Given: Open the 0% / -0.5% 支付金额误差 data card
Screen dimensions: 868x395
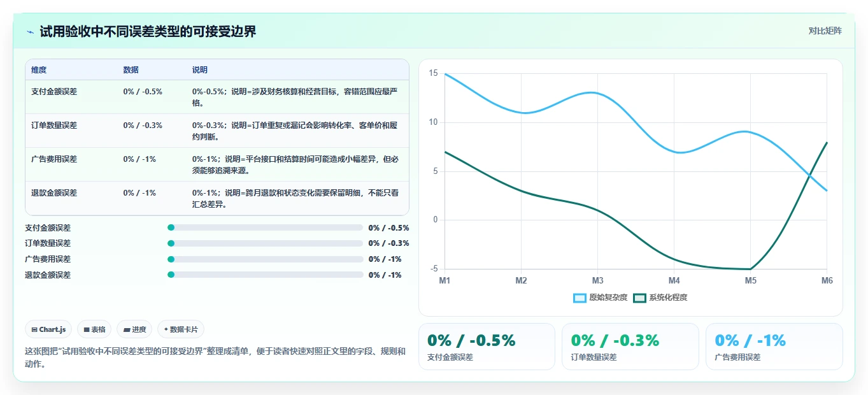Looking at the screenshot, I should tap(487, 347).
